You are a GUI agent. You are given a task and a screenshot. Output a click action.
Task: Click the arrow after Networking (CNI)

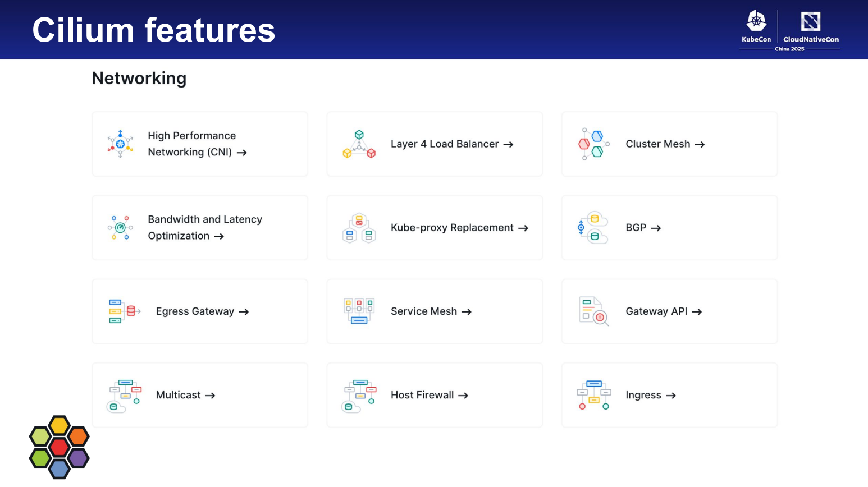[x=242, y=153]
